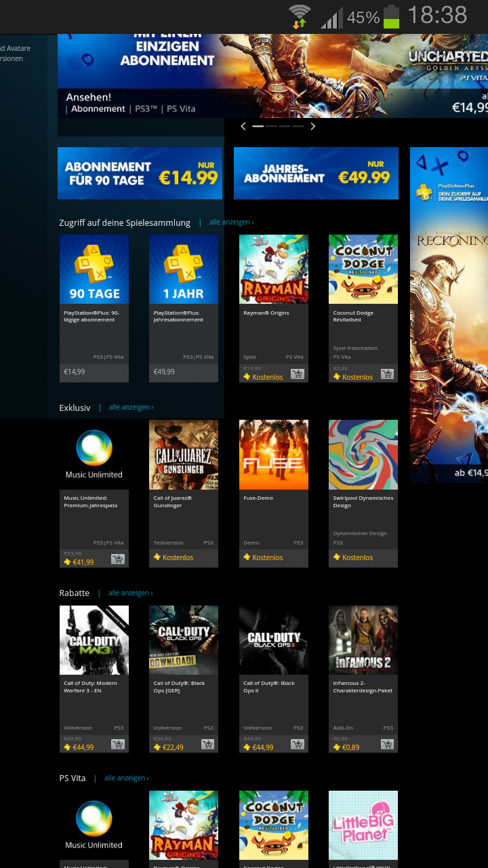Add inFamous 2 Charakterdesign-Paket to cart
The width and height of the screenshot is (488, 868).
(387, 744)
